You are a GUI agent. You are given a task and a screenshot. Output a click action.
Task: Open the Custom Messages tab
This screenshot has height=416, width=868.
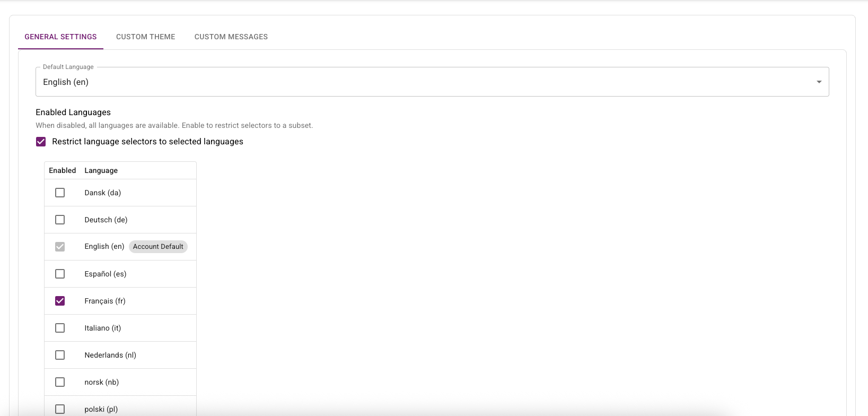231,37
